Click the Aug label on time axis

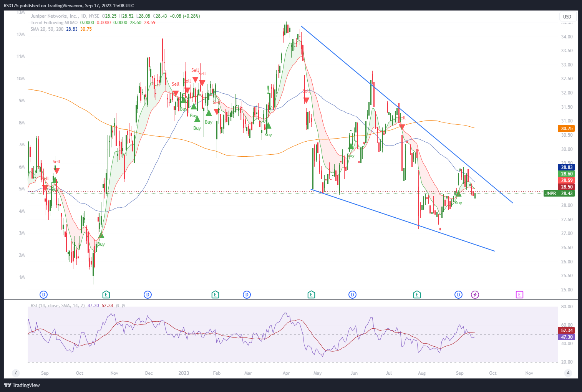tap(422, 373)
